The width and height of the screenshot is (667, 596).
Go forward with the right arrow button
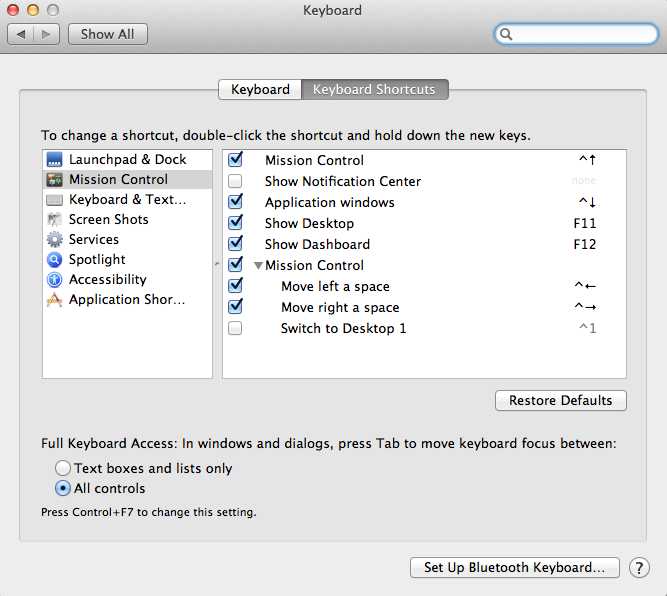[x=46, y=34]
